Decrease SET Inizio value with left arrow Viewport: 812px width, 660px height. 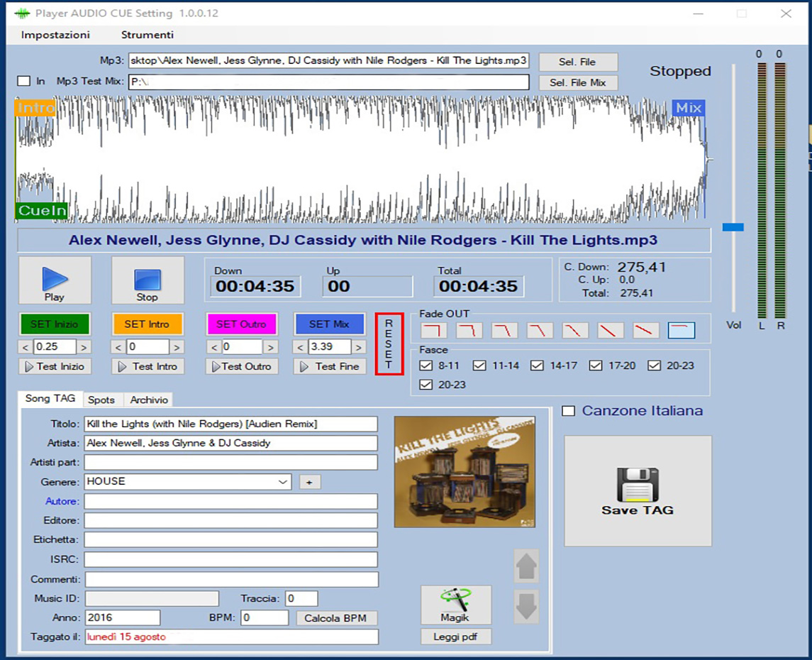pyautogui.click(x=26, y=347)
